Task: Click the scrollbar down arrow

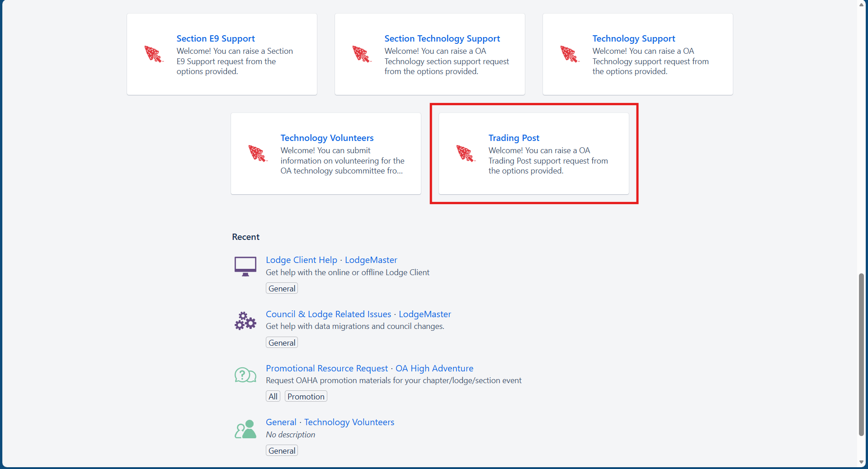Action: coord(861,462)
